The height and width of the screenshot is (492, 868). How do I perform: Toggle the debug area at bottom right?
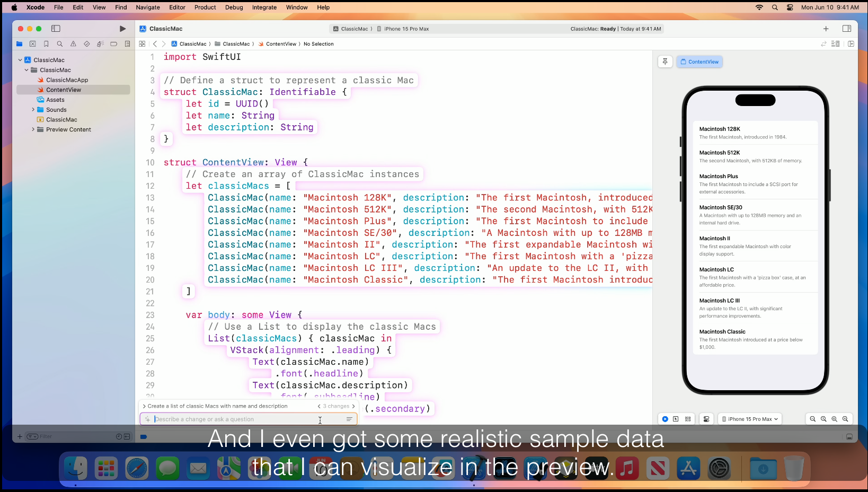click(x=849, y=437)
